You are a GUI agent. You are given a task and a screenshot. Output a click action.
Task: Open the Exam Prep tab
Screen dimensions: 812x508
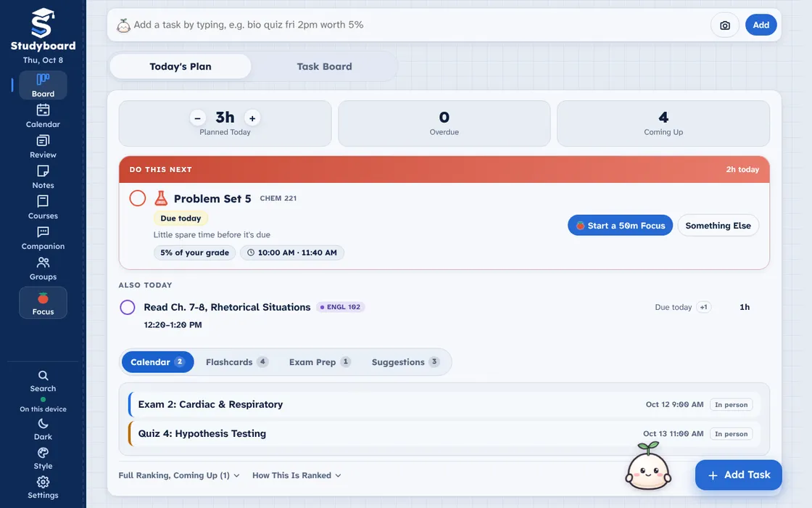pyautogui.click(x=320, y=362)
